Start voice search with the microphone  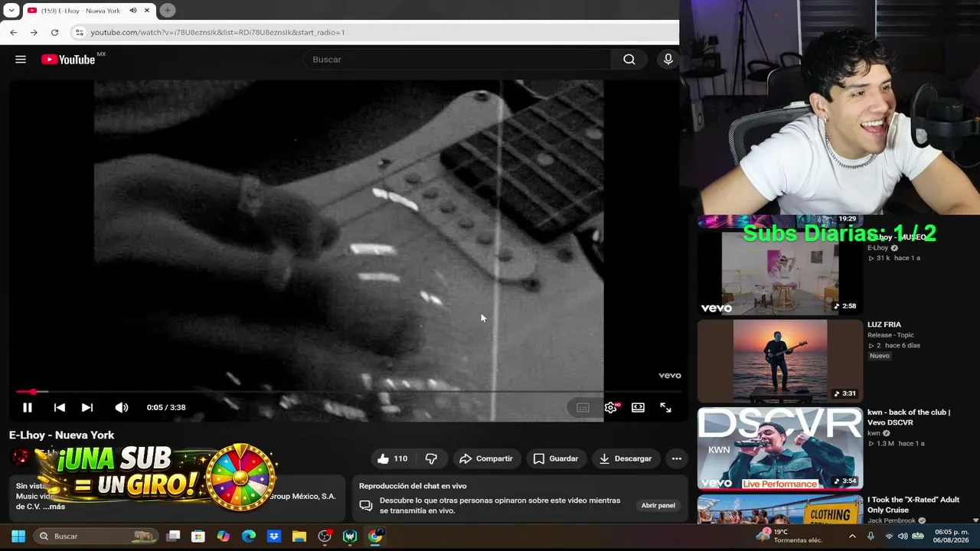[x=668, y=60]
